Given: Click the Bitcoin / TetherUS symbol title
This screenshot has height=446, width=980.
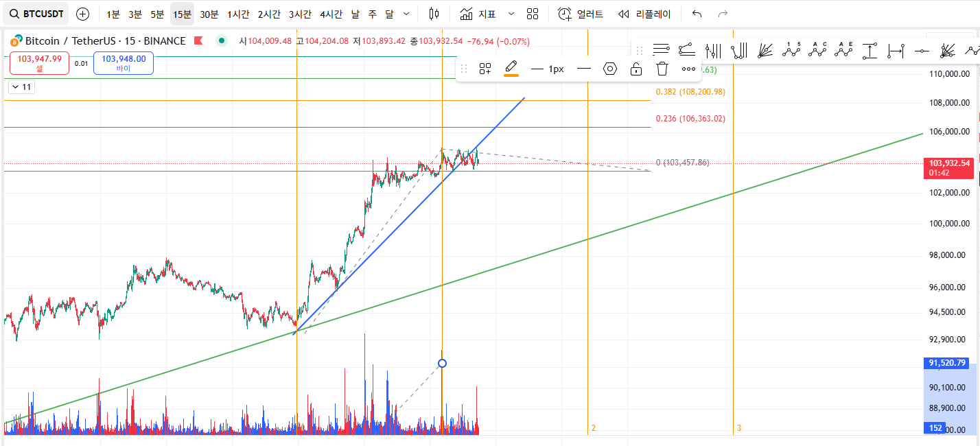Looking at the screenshot, I should 106,41.
